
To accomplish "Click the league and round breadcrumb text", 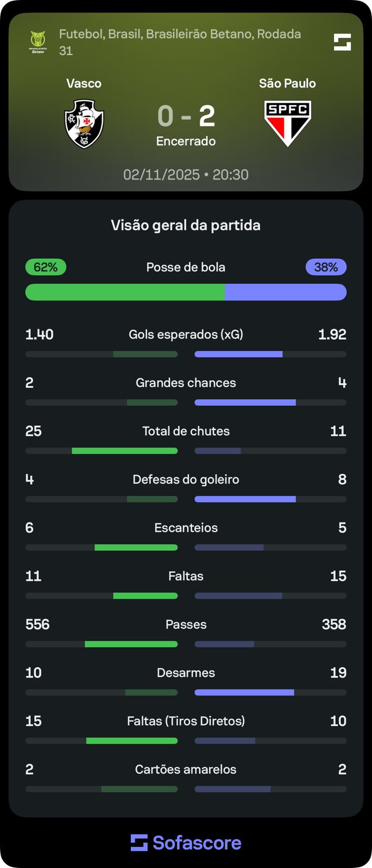I will (x=179, y=42).
